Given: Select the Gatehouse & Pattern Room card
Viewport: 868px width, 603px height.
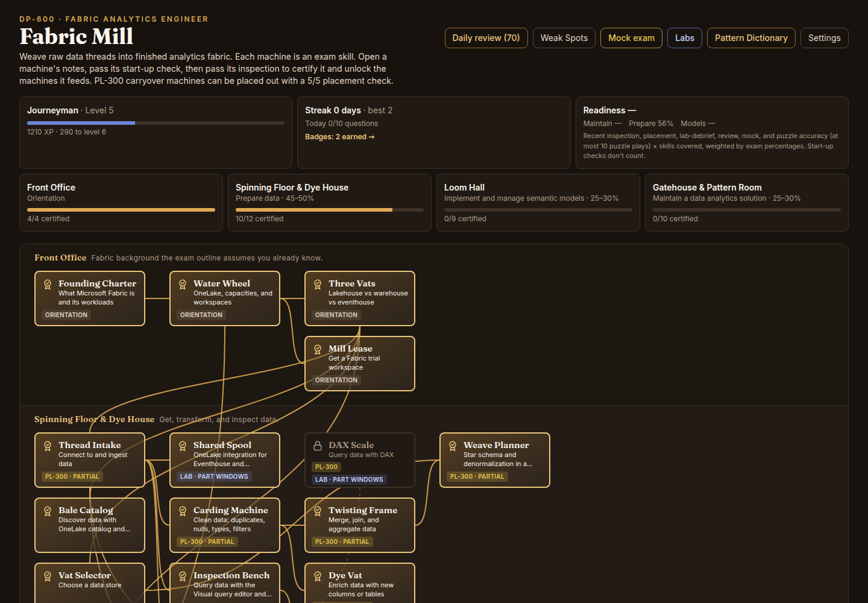Looking at the screenshot, I should click(x=747, y=203).
